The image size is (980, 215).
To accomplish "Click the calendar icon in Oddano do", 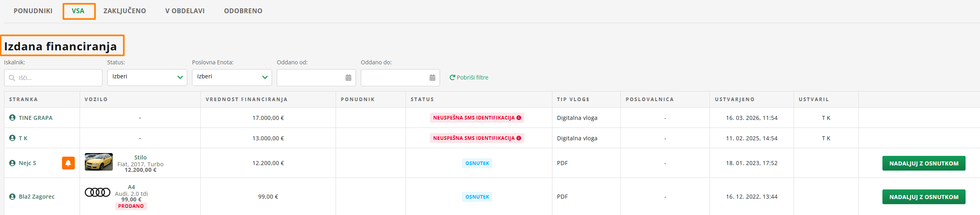I will point(432,78).
